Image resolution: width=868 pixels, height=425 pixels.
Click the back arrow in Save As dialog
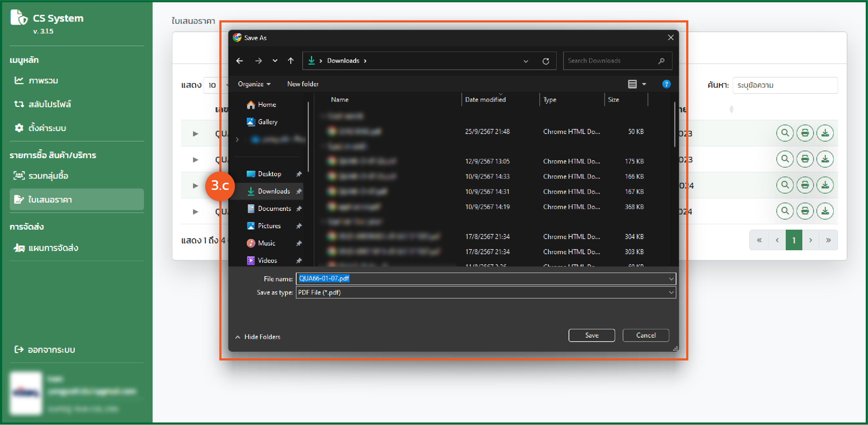tap(240, 61)
